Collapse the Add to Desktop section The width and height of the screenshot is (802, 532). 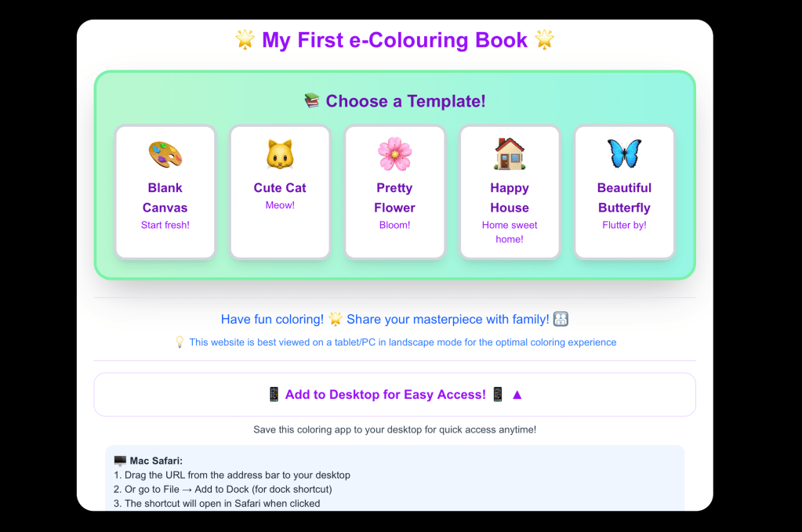[x=394, y=395]
